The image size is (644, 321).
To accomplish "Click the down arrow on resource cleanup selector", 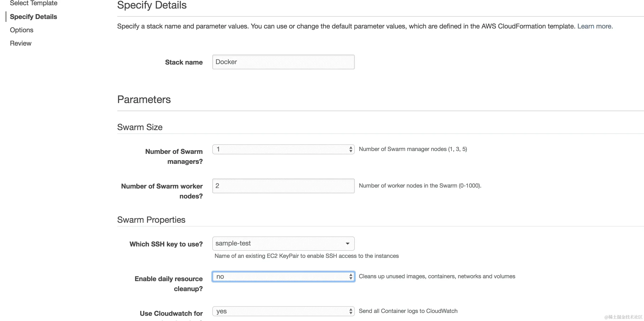I will pyautogui.click(x=350, y=278).
